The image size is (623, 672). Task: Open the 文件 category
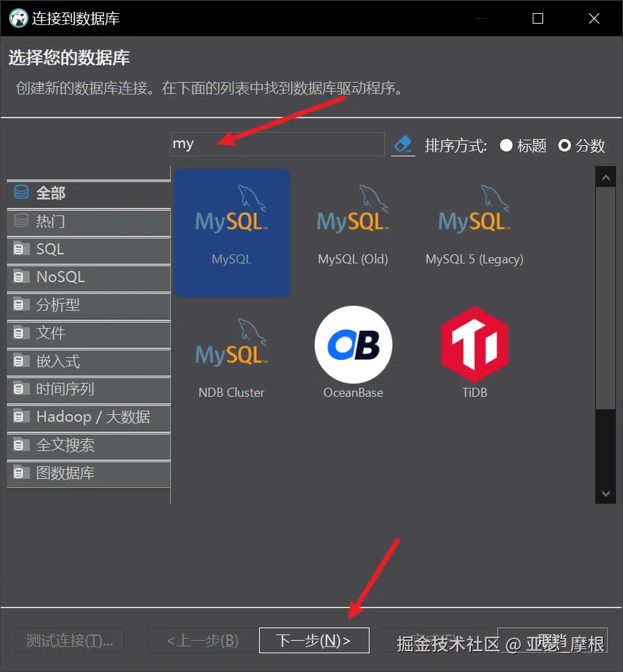click(x=89, y=334)
